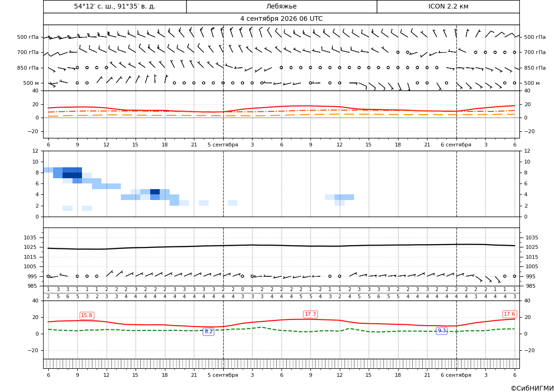Click the light blue cloud patch near 12 UTC 5 сентября

pos(344,197)
